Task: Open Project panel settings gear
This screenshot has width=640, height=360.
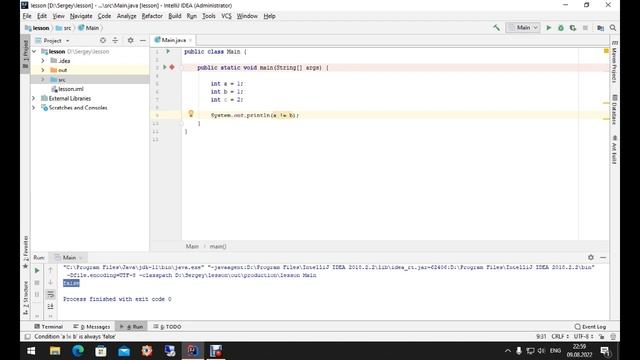Action: [131, 40]
